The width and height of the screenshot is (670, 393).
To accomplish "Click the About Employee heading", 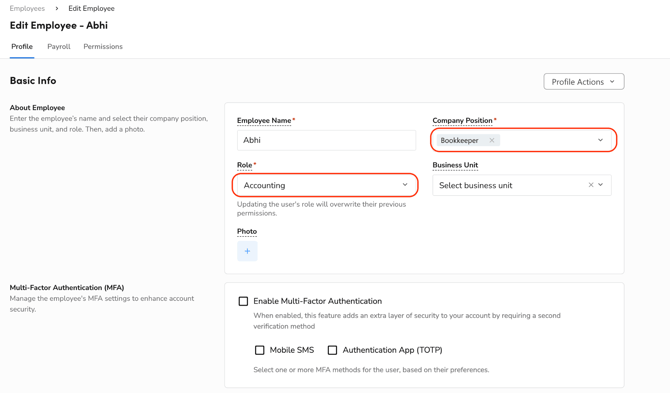I will click(x=37, y=108).
